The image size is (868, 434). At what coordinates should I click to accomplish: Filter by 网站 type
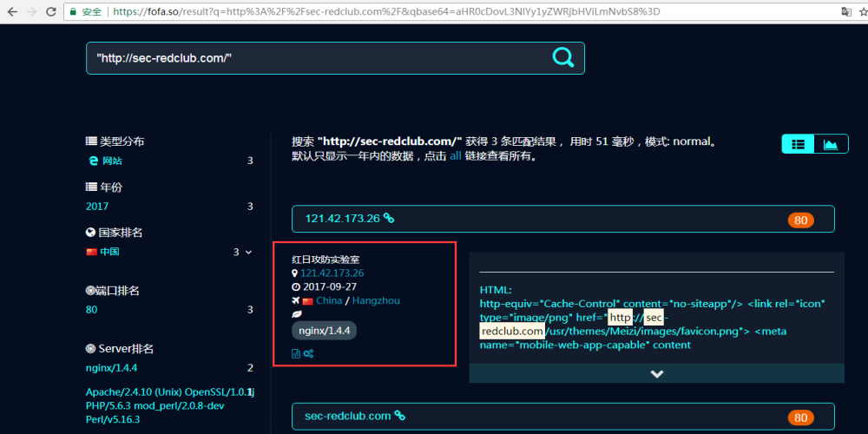pos(111,161)
